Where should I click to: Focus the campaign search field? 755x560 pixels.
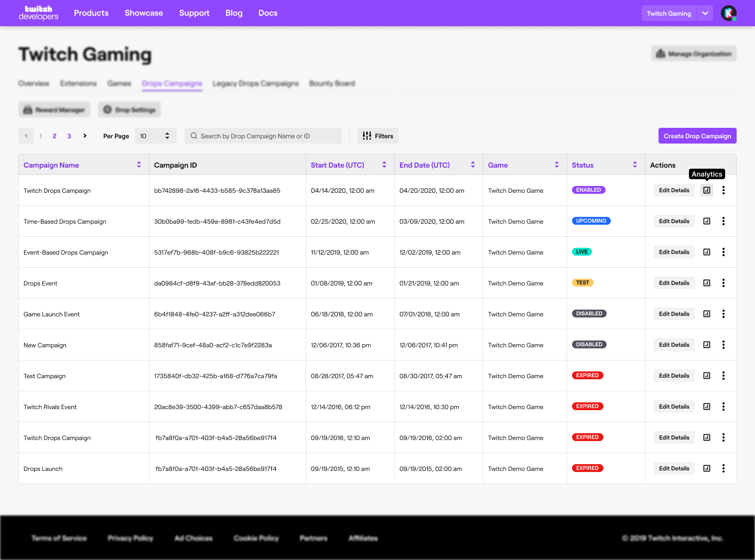pyautogui.click(x=263, y=136)
